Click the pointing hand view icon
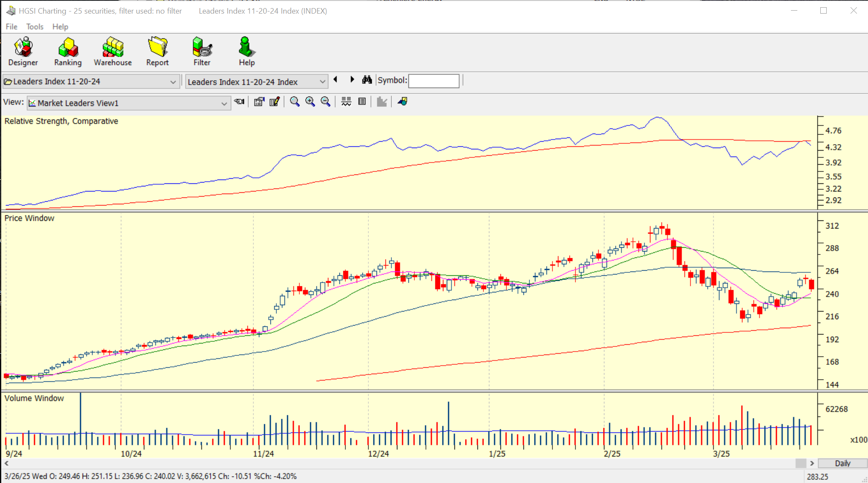Screen dimensions: 868x483 pyautogui.click(x=240, y=102)
